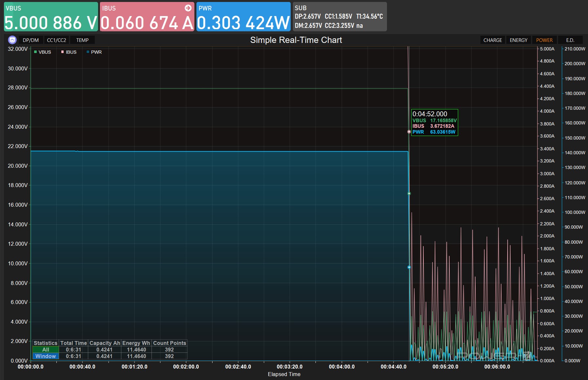Select the Window row in Statistics table
Screen dimensions: 588x380
point(46,356)
